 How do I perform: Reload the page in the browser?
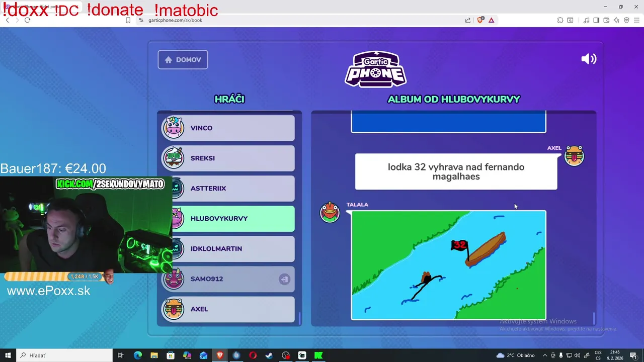(x=27, y=20)
